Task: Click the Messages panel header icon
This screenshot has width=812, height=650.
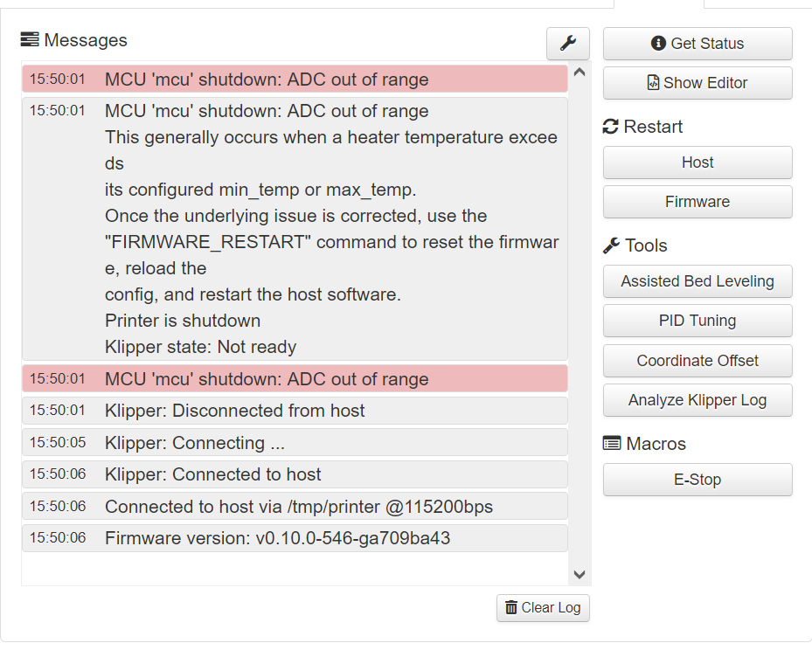Action: tap(29, 39)
